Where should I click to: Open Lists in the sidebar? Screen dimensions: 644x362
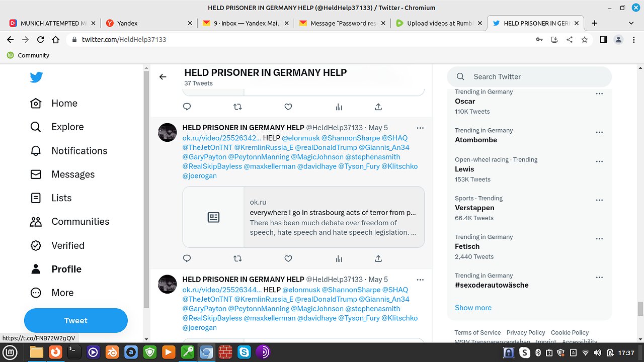(x=51, y=198)
